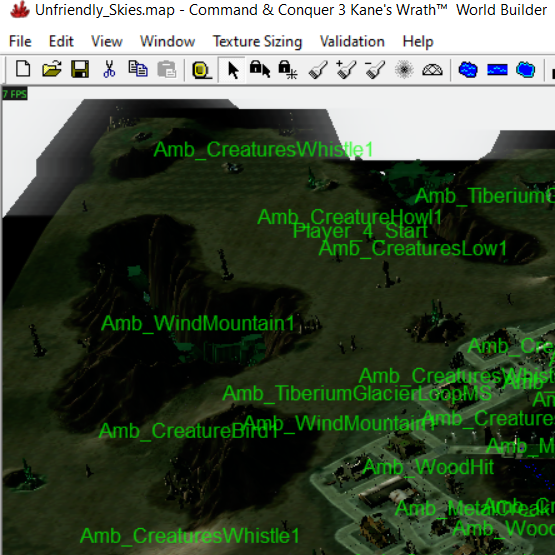Open a map file with folder icon
The image size is (555, 555).
[x=52, y=69]
